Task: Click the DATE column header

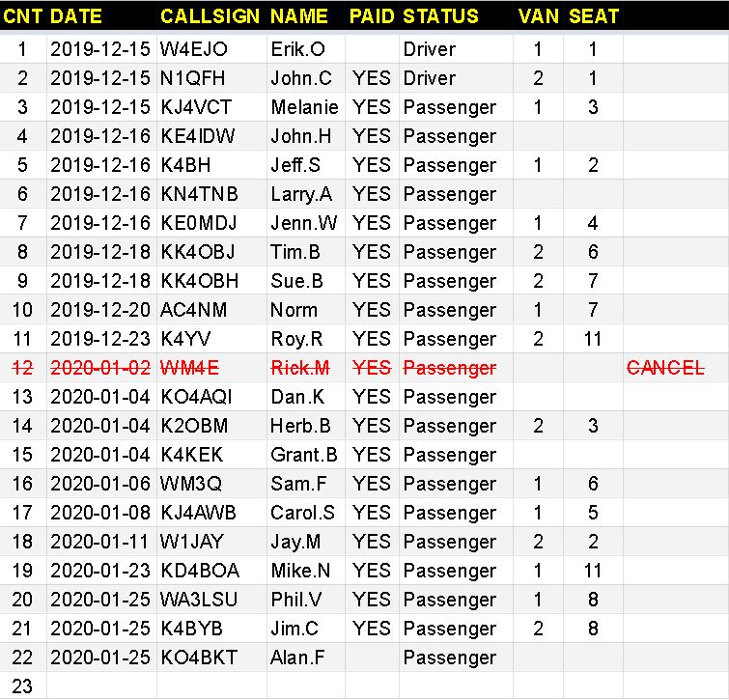Action: coord(76,16)
